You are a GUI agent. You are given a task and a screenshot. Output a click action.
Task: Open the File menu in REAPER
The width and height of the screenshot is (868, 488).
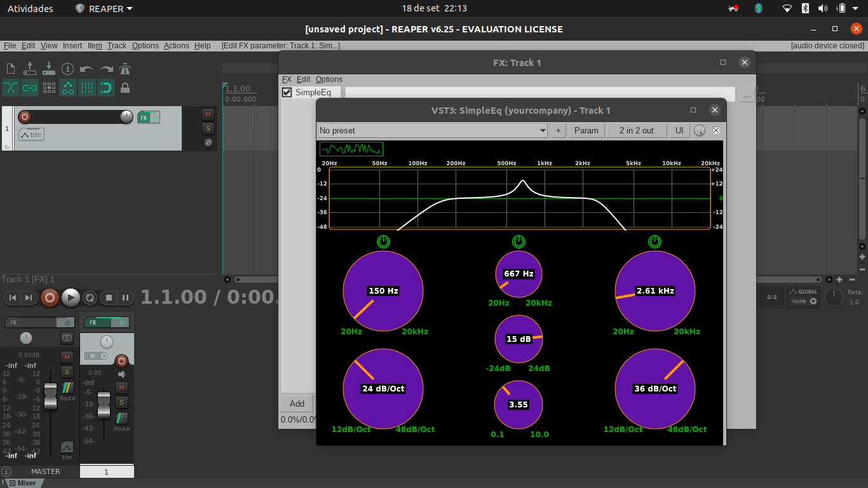pyautogui.click(x=10, y=46)
